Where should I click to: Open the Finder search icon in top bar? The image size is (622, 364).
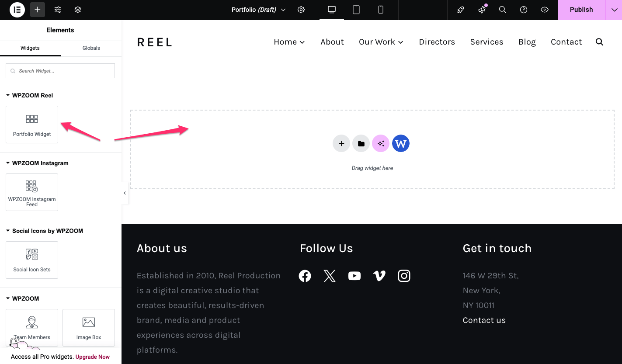(503, 10)
